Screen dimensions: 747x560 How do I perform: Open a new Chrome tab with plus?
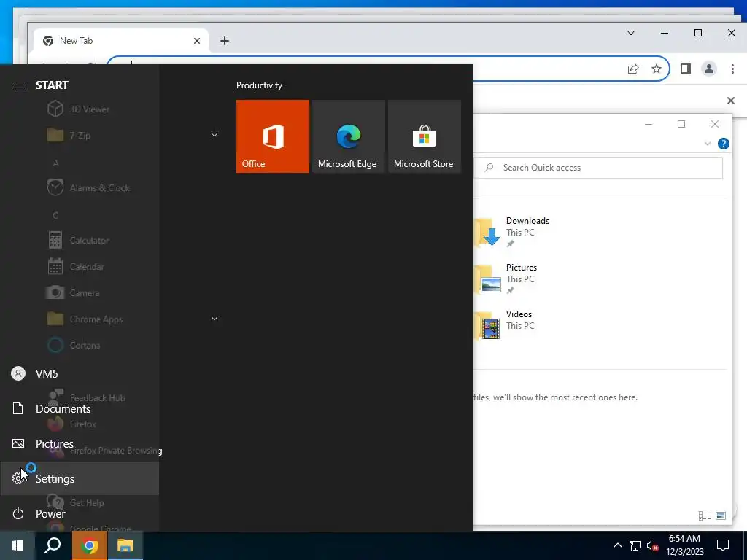pos(225,41)
